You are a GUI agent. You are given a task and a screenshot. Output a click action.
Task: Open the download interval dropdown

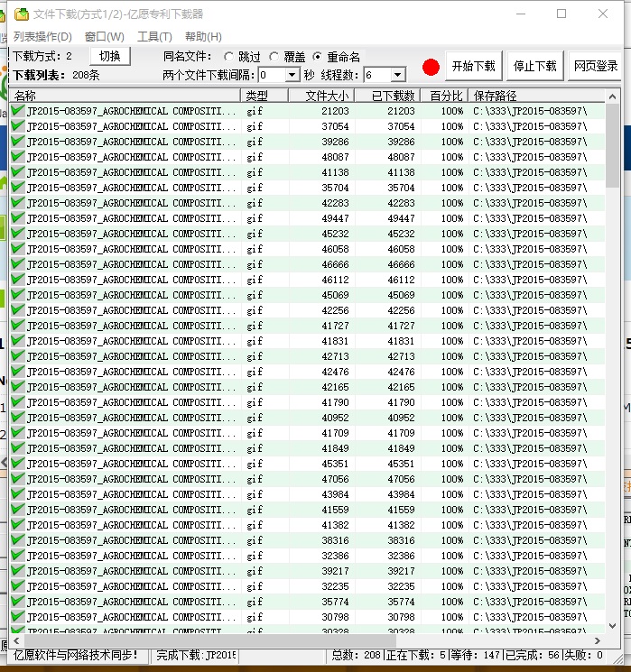tap(292, 75)
